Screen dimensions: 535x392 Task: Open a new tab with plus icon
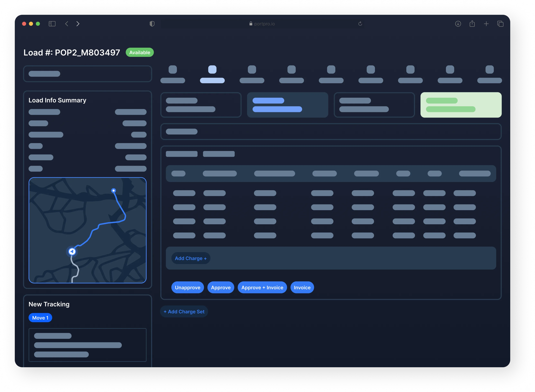[x=486, y=24]
